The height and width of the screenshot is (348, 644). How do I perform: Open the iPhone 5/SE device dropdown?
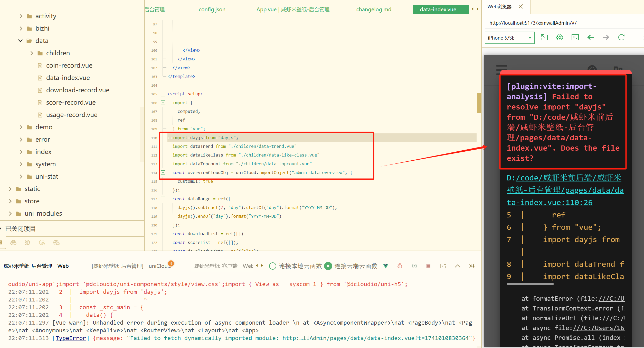click(x=509, y=38)
